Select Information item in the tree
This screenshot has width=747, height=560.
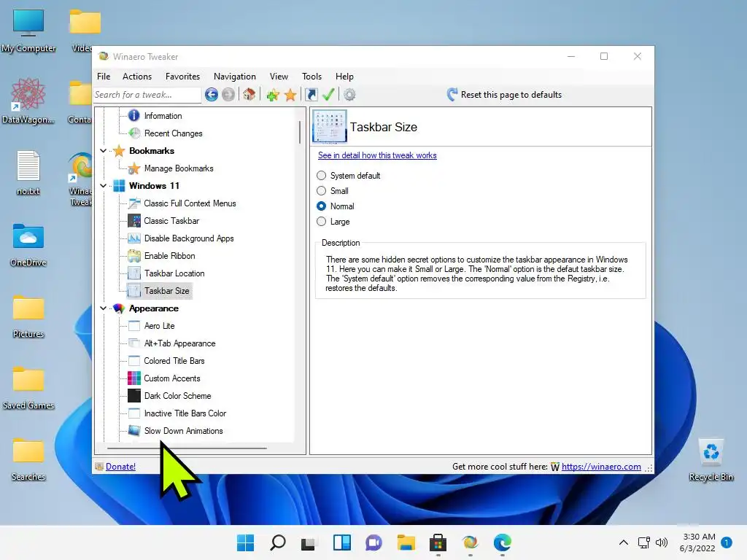[163, 116]
